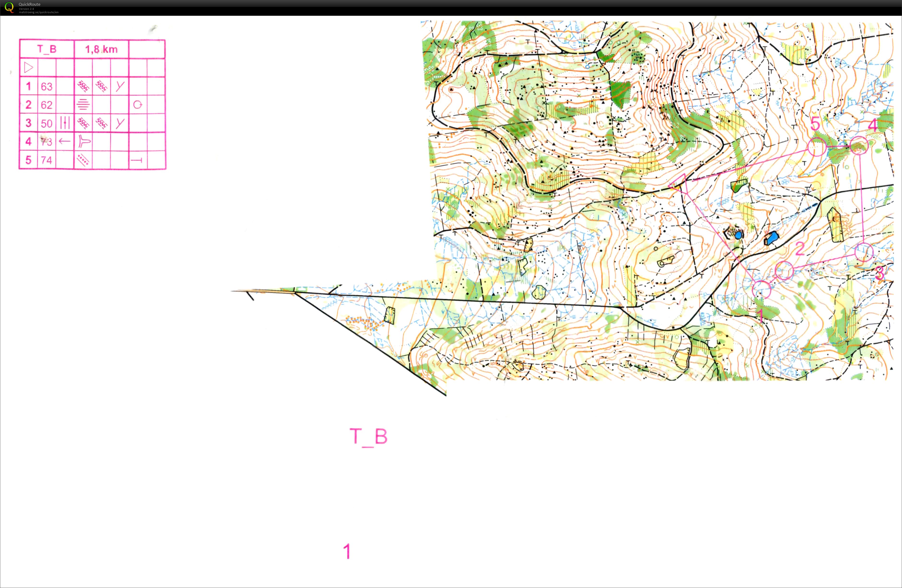Screen dimensions: 902x588
Task: Click the left arrow symbol in row 4
Action: (x=65, y=141)
